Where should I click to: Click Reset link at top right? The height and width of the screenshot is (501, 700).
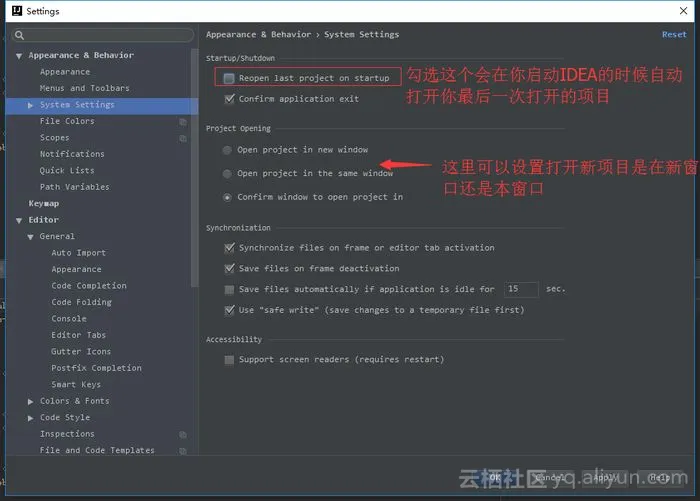(674, 35)
